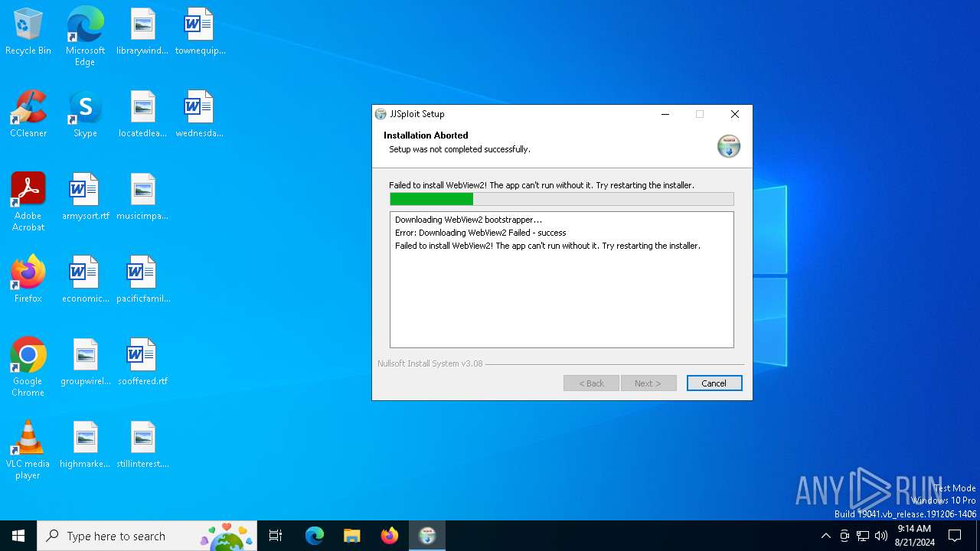Open the clock and date flyout
The height and width of the screenshot is (551, 980).
click(914, 536)
